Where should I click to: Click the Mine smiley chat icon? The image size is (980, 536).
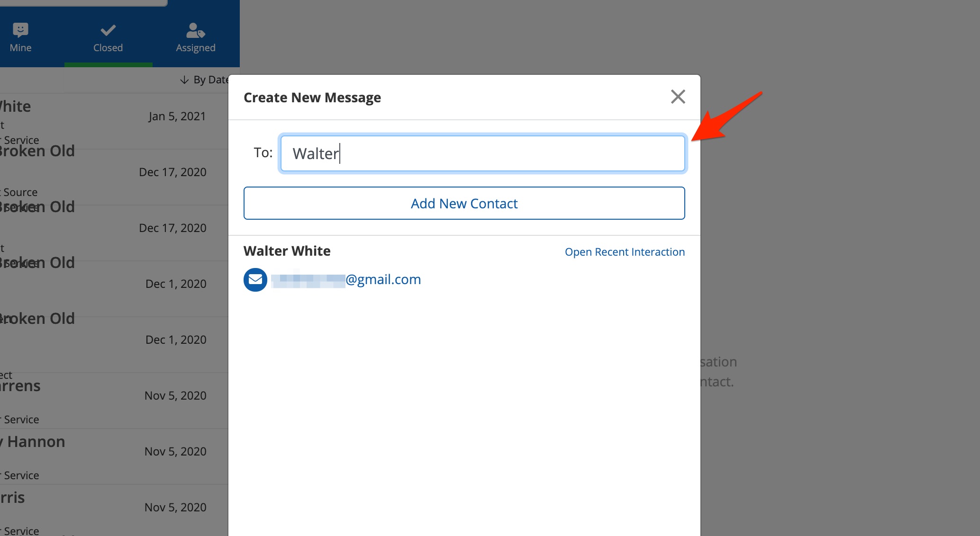[x=20, y=30]
